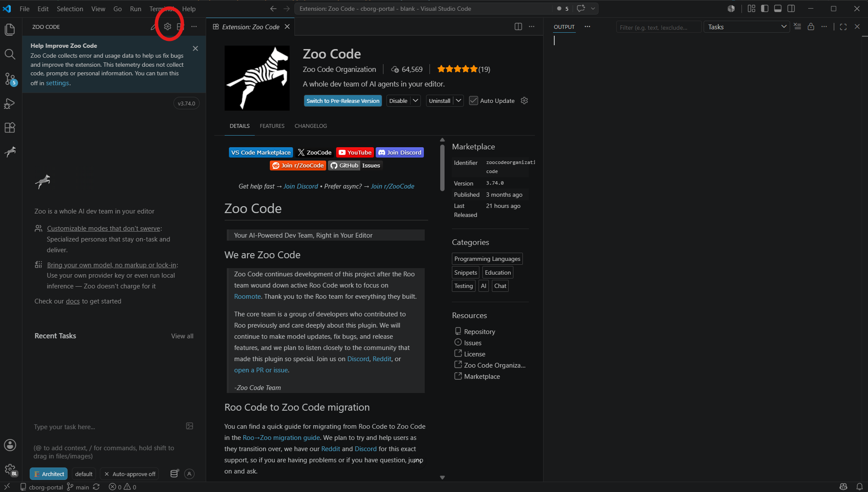This screenshot has height=492, width=868.
Task: Synchronize changes from the status bar
Action: click(x=96, y=487)
